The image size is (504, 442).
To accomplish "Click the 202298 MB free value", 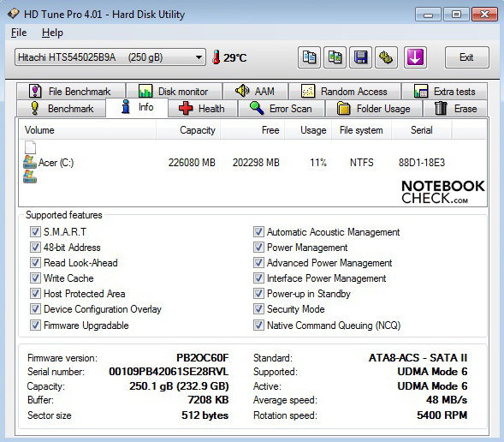I will tap(256, 163).
